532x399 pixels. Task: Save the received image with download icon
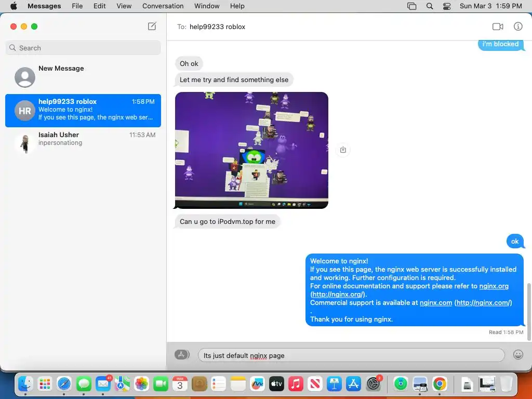(343, 150)
